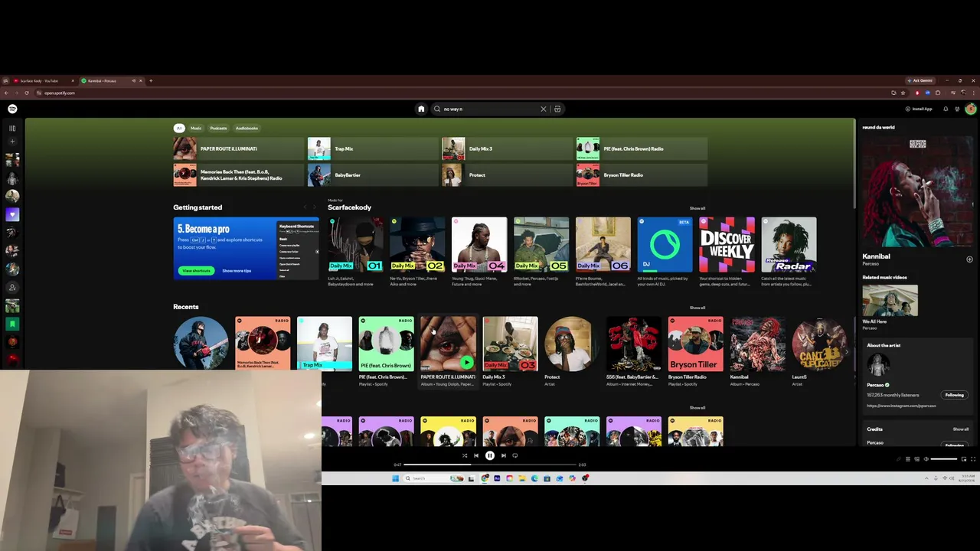
Task: Seek within the song progress bar
Action: click(x=490, y=465)
